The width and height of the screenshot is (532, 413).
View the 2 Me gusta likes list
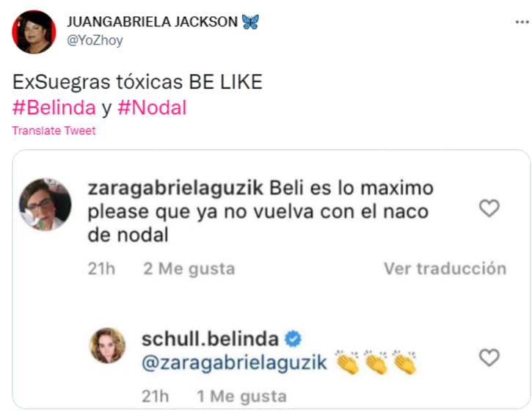pos(189,268)
